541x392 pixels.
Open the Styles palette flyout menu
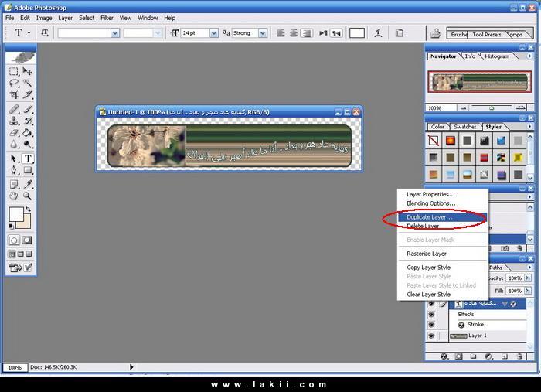click(529, 127)
